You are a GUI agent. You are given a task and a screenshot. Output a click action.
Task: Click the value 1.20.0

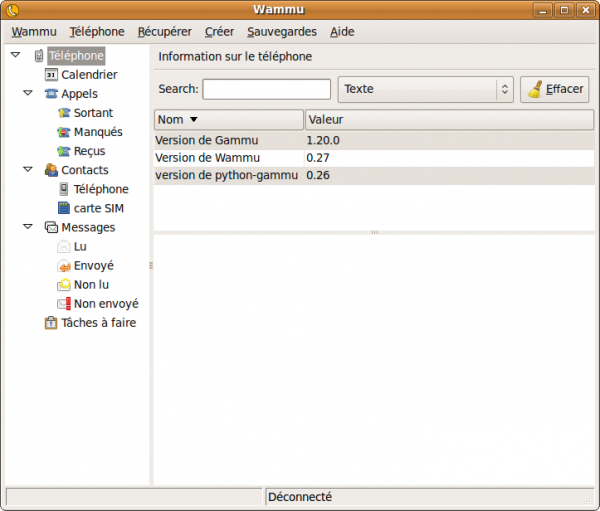(323, 140)
